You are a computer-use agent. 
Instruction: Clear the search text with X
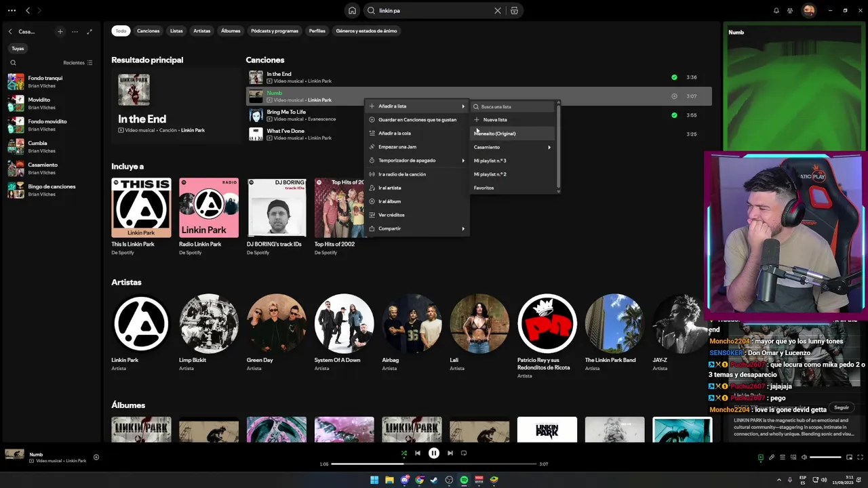pyautogui.click(x=498, y=11)
